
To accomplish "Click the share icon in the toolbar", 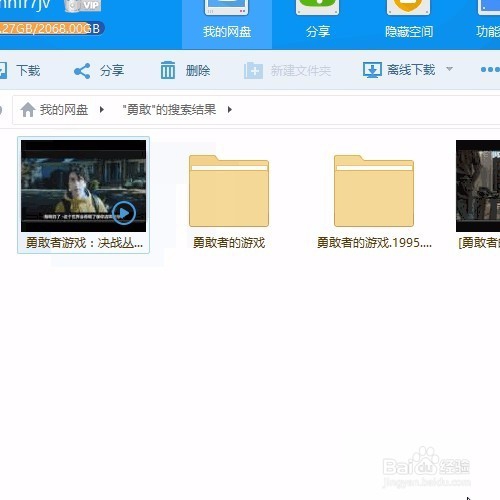I will pos(82,71).
